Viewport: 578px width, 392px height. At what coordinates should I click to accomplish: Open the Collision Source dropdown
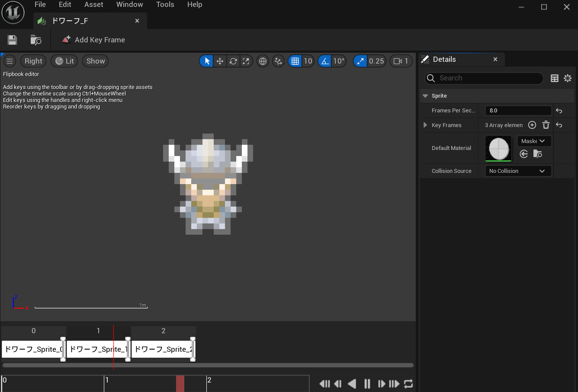518,171
